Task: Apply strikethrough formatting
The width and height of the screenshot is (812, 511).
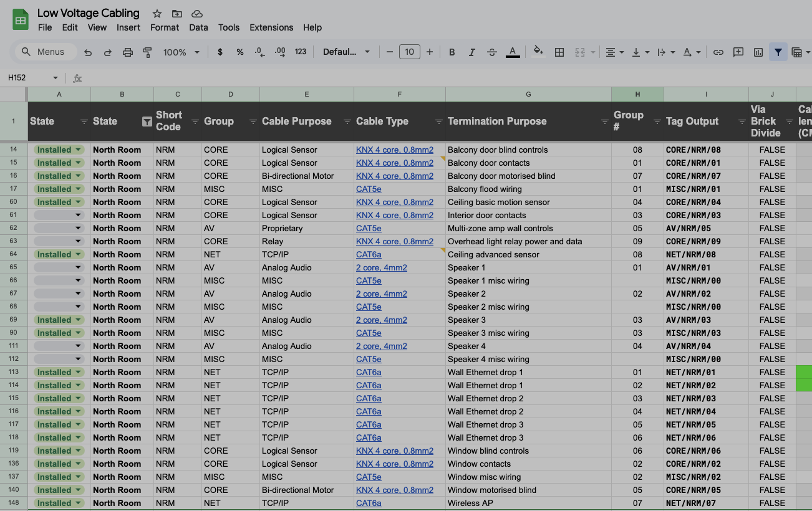Action: click(x=491, y=52)
